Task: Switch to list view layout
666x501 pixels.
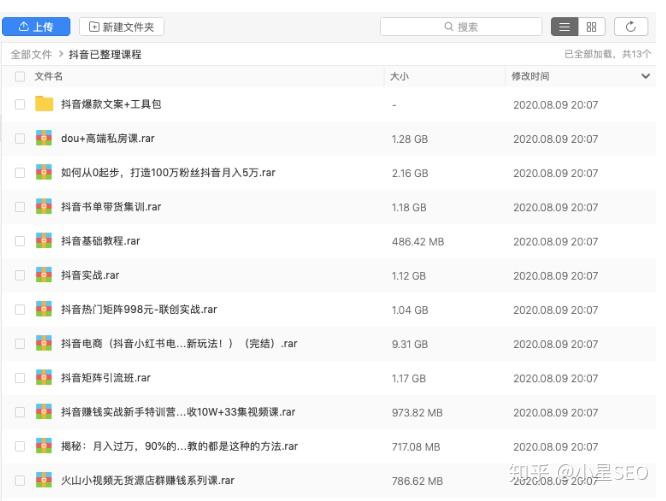Action: click(x=564, y=27)
